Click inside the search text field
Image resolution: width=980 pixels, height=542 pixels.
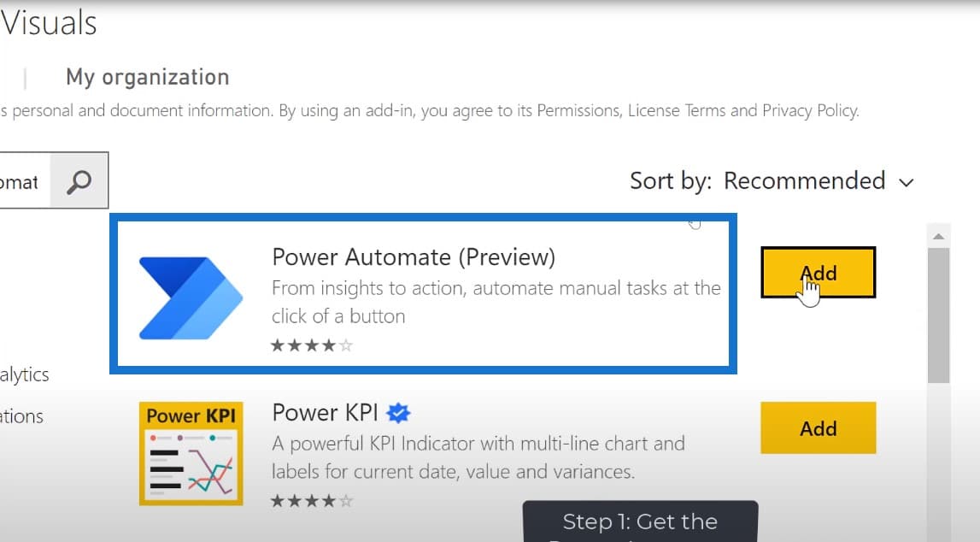[x=24, y=181]
